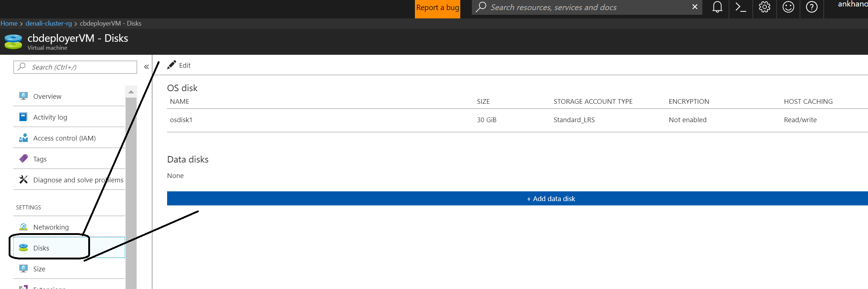Click the Diagnose wrench icon
This screenshot has width=868, height=289.
23,179
